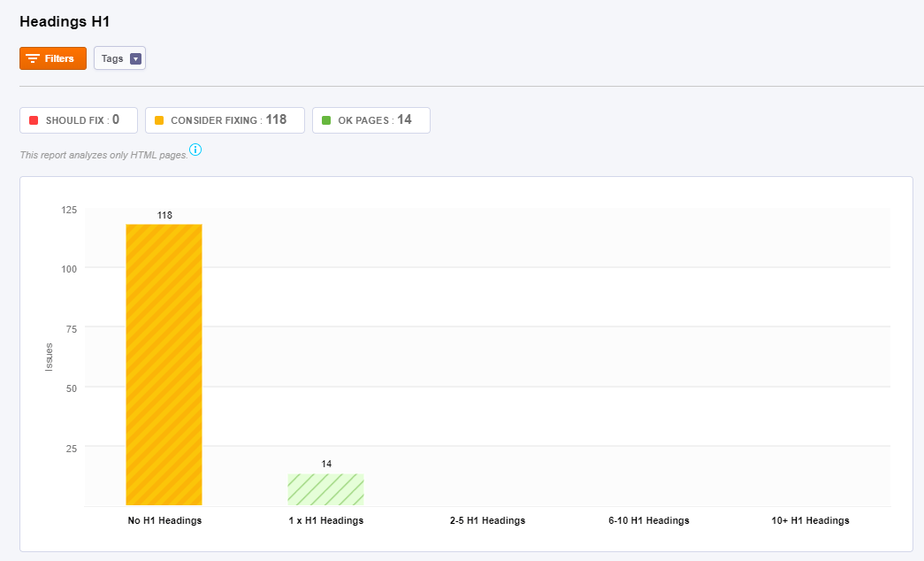Screen dimensions: 924x561
Task: Click the 'Headings H1' page title
Action: point(65,22)
